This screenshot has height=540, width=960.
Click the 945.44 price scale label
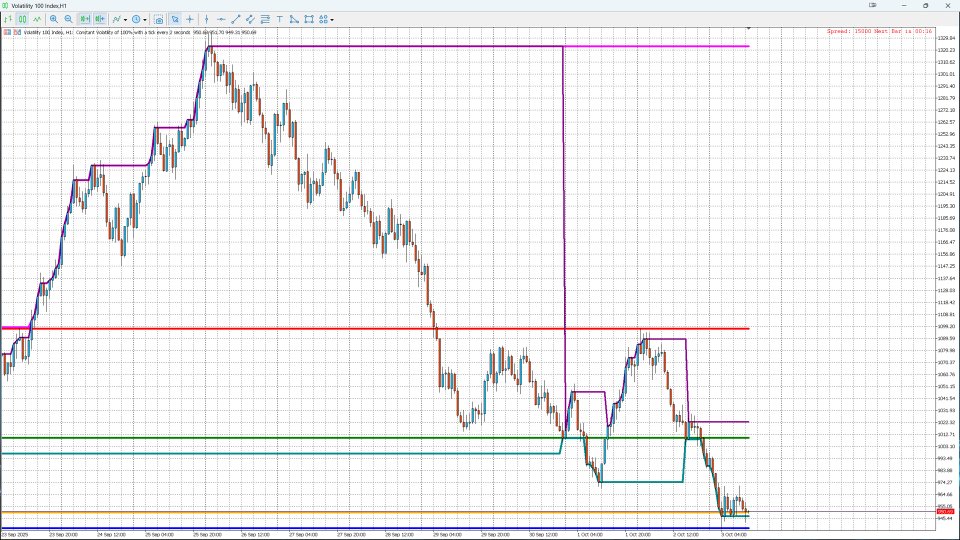[x=946, y=519]
